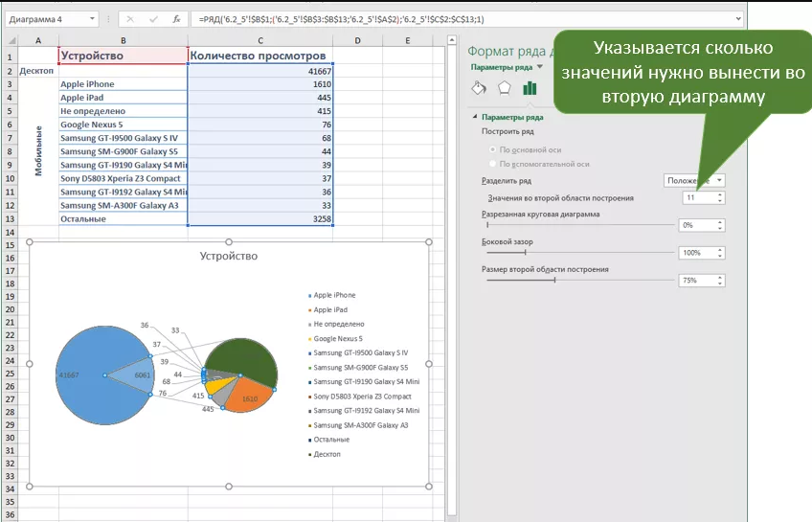Click the gap width field '100%'
Screen dimensions: 812x522
point(697,253)
